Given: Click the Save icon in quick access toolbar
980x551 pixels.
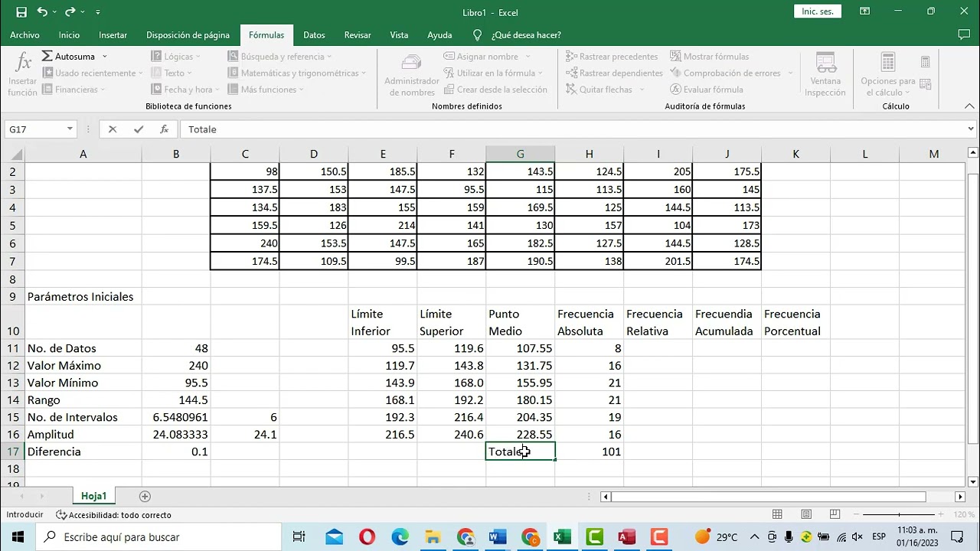Looking at the screenshot, I should click(x=21, y=12).
